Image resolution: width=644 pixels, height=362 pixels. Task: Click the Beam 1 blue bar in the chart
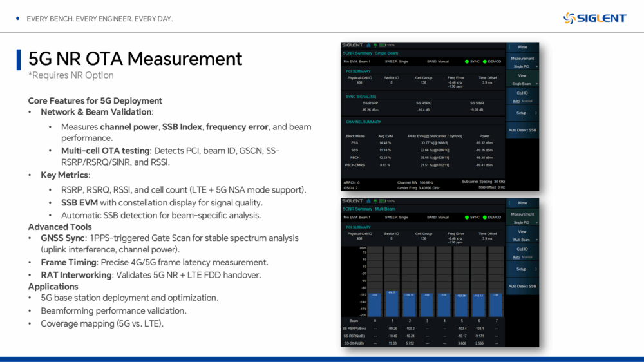(x=392, y=303)
